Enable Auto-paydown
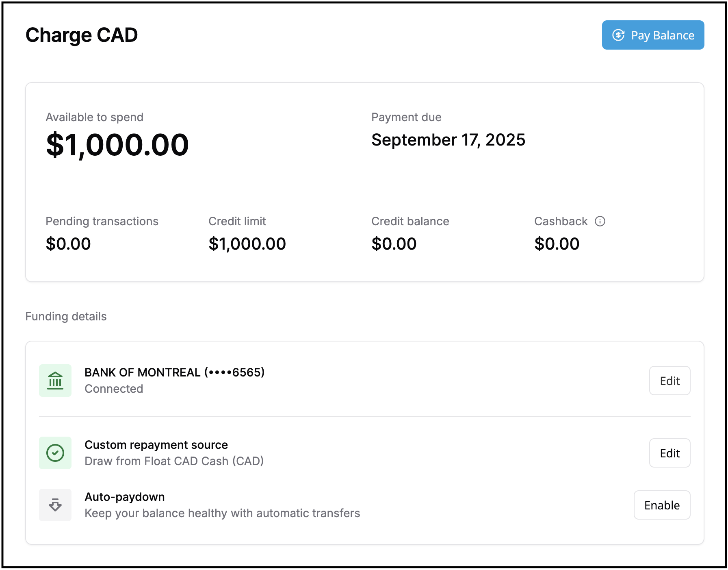 (x=662, y=505)
